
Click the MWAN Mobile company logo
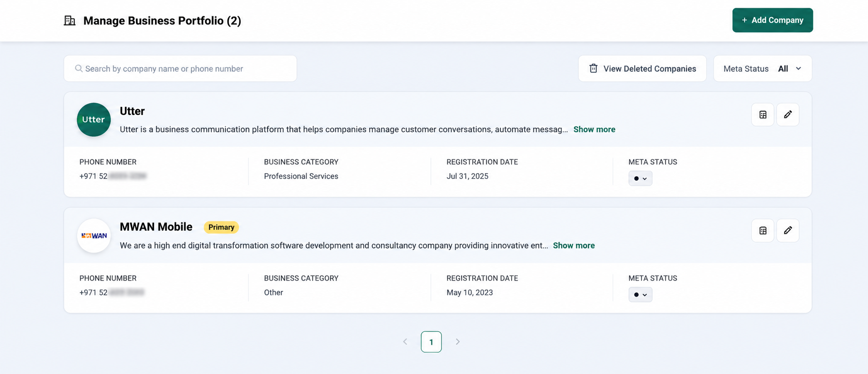pos(94,235)
